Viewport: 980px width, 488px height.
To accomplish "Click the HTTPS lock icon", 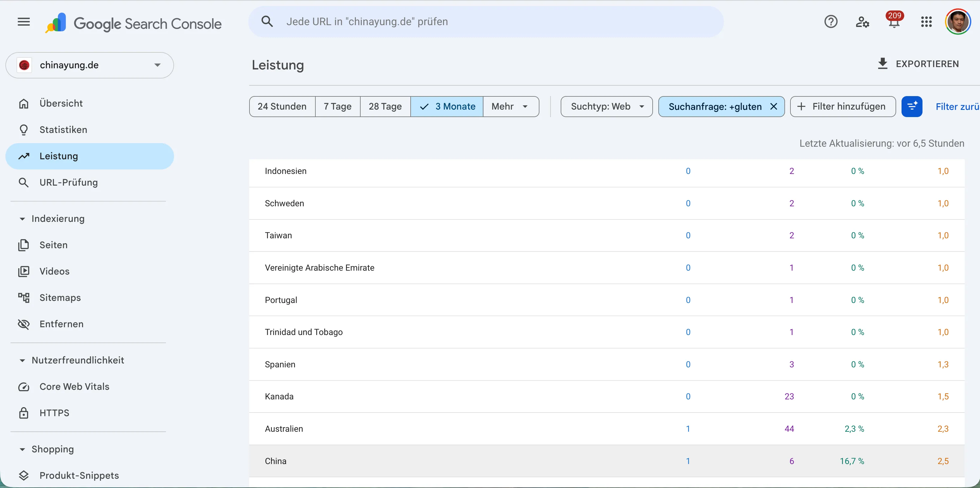I will pyautogui.click(x=24, y=413).
